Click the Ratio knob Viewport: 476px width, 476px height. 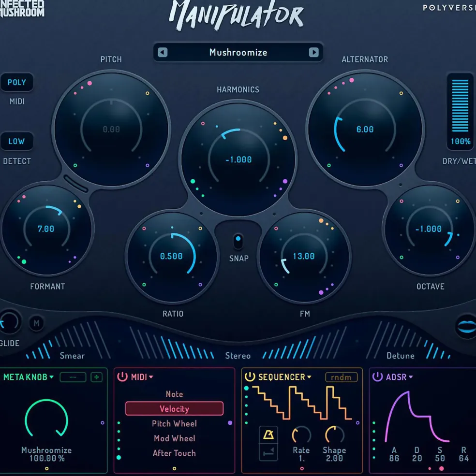(172, 257)
